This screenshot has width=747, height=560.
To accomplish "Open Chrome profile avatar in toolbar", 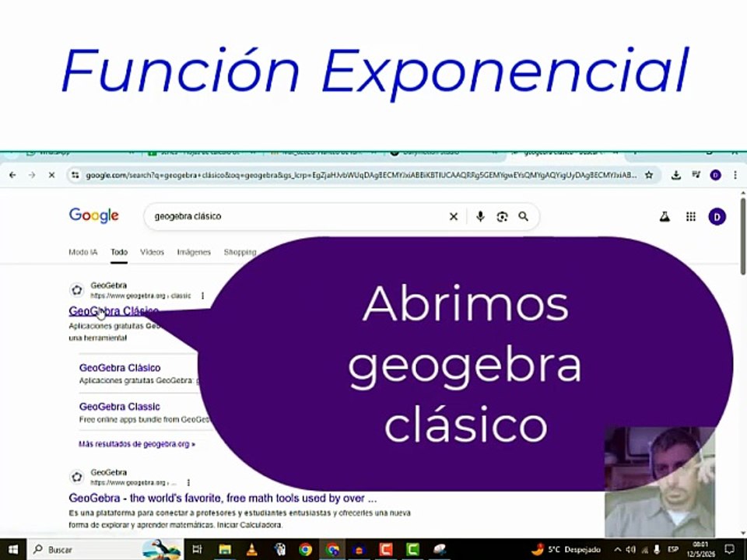I will click(x=715, y=175).
